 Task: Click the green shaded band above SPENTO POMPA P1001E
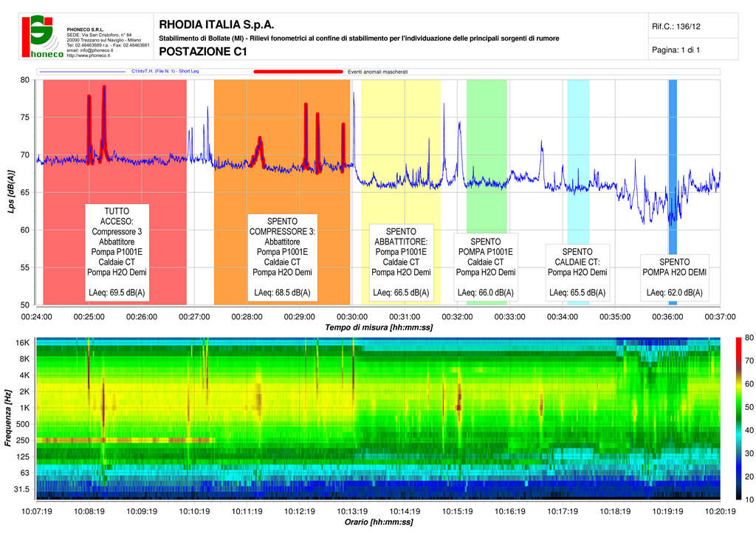tap(487, 157)
